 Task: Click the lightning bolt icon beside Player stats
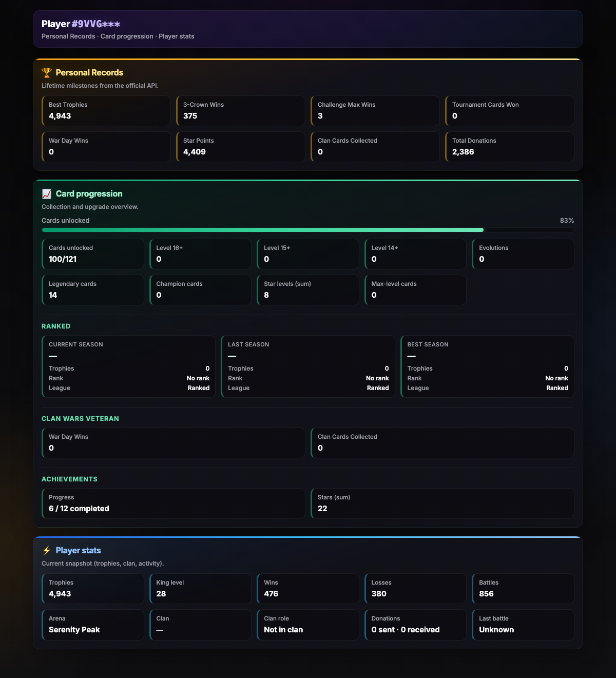click(x=47, y=551)
